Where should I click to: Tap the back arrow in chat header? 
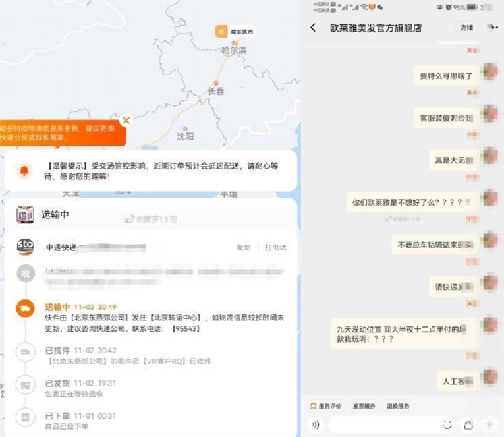pos(313,28)
